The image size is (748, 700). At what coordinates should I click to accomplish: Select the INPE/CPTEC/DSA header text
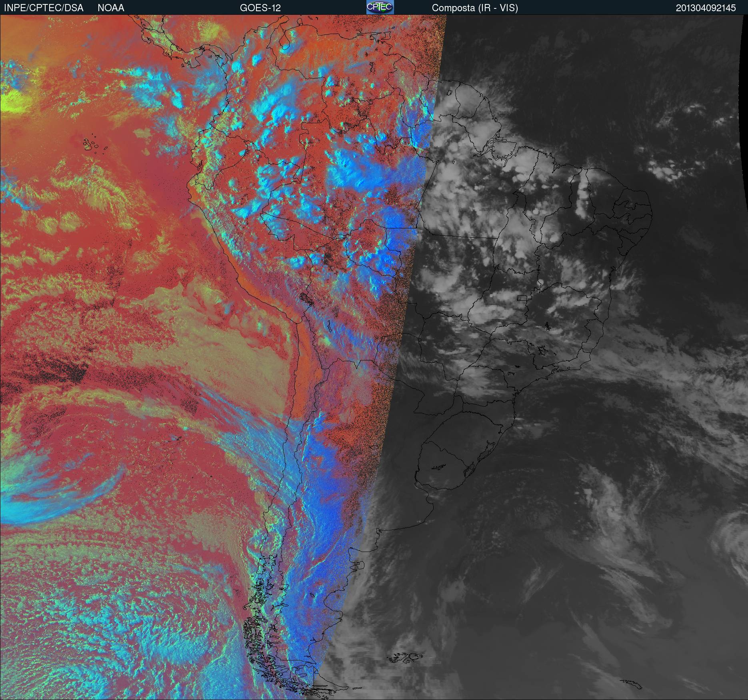coord(44,8)
